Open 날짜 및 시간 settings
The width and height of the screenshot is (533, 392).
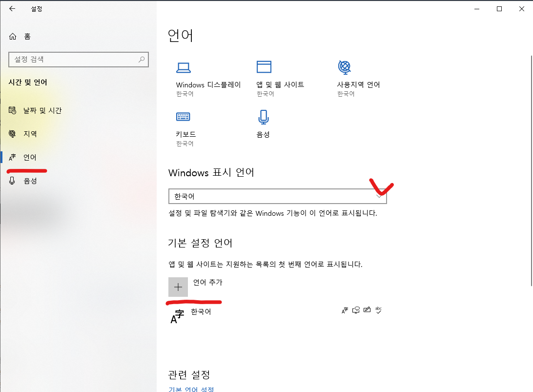coord(42,110)
